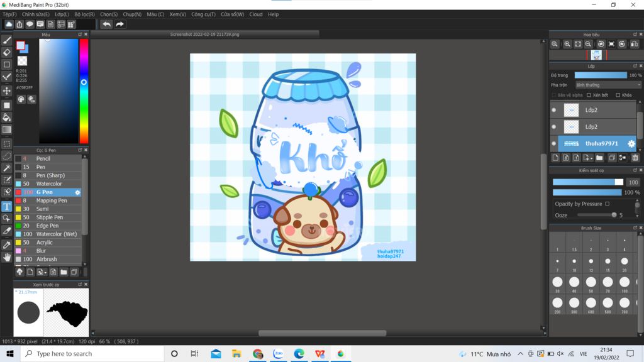Click the Windows Start button

click(x=10, y=354)
